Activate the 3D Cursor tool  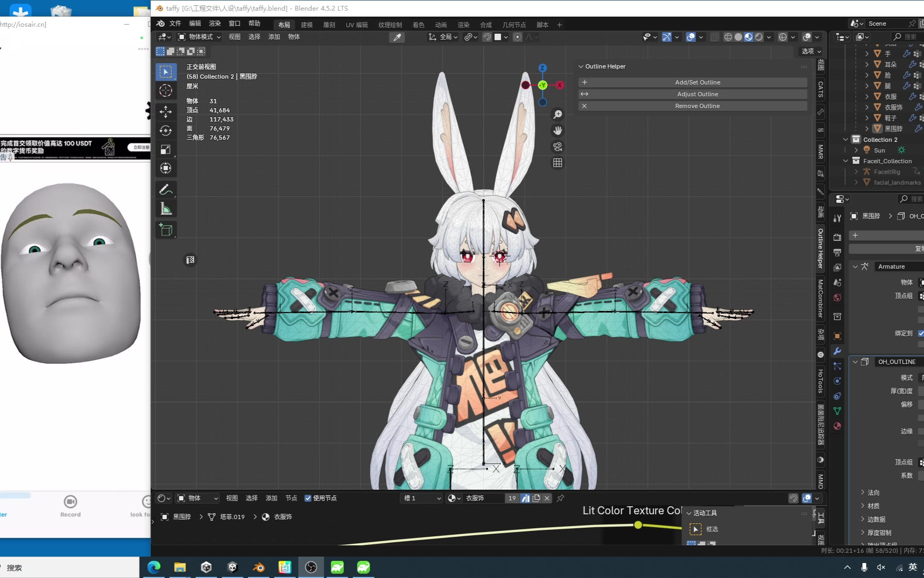pos(166,91)
